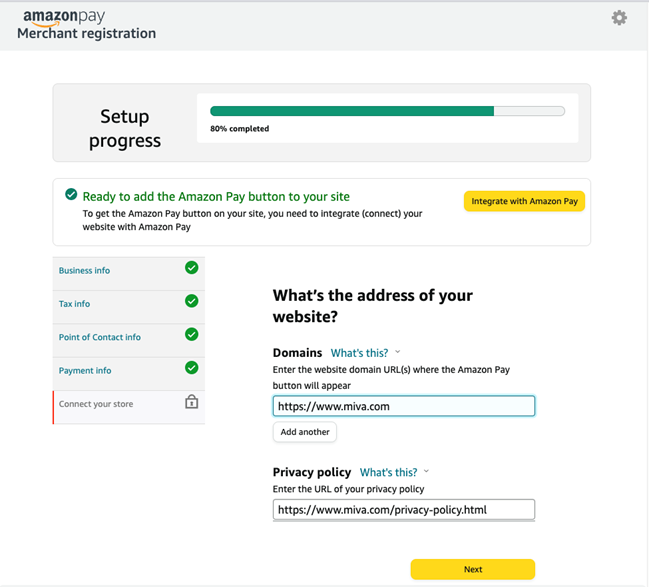
Task: Open the Privacy policy What's this? link
Action: (x=388, y=472)
